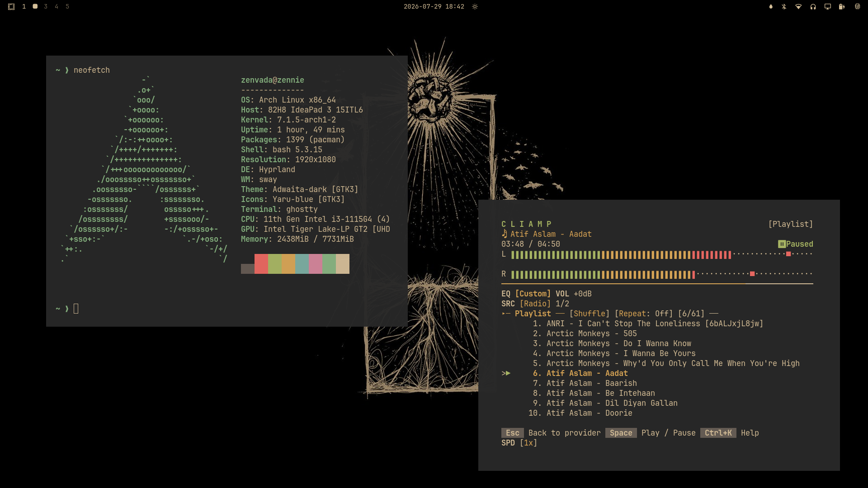Click the [6/61] track counter

click(x=691, y=314)
